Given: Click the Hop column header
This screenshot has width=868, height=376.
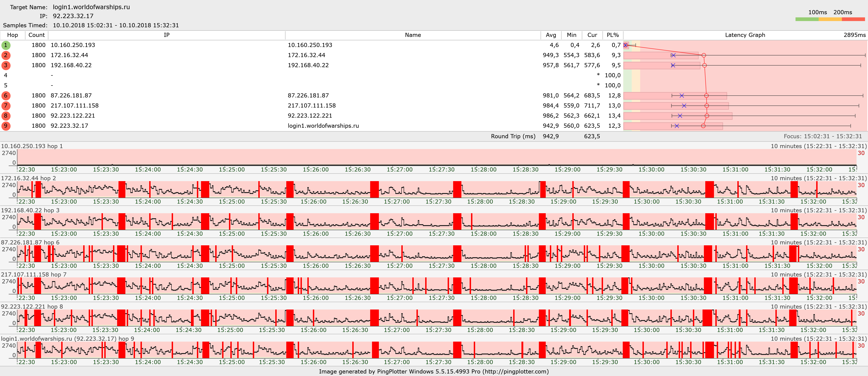Looking at the screenshot, I should 12,35.
